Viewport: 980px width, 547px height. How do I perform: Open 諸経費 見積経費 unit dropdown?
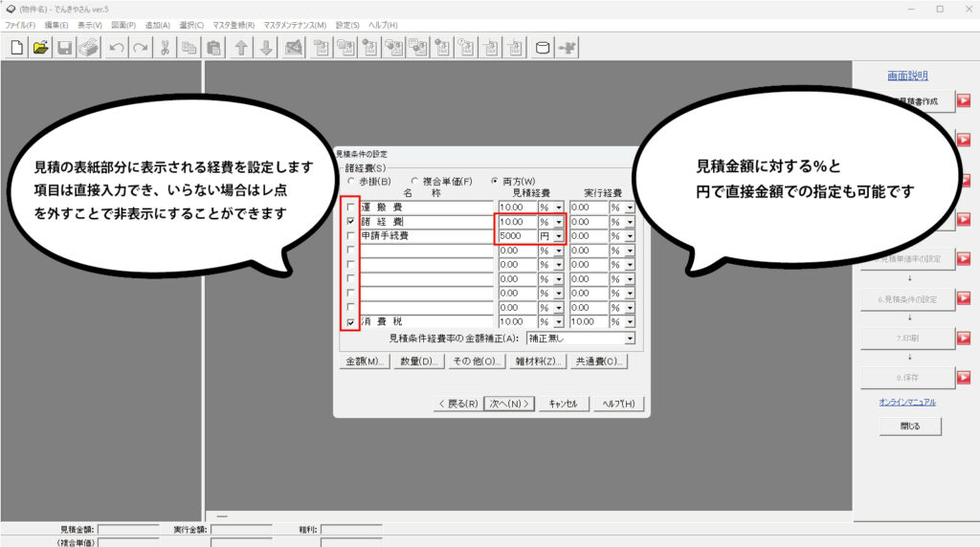559,222
